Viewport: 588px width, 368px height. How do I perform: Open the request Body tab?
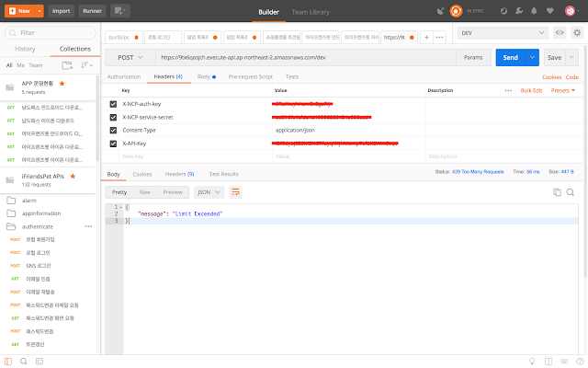pyautogui.click(x=206, y=76)
